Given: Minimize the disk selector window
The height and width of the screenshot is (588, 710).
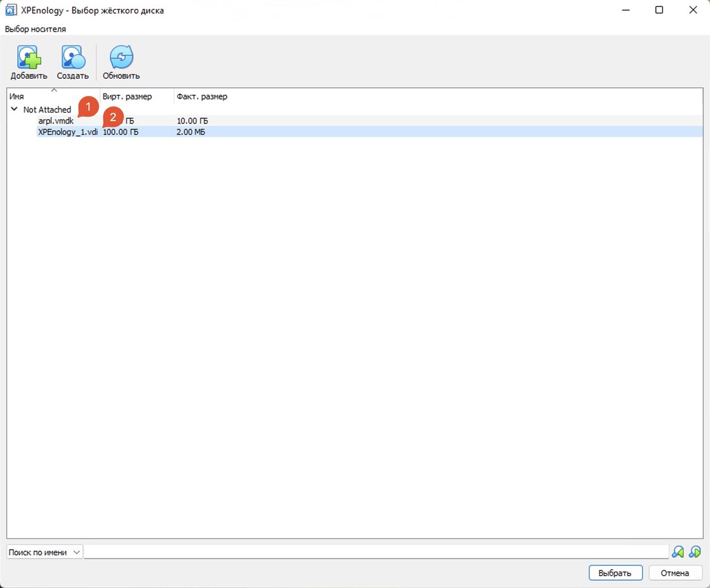Looking at the screenshot, I should [x=627, y=10].
